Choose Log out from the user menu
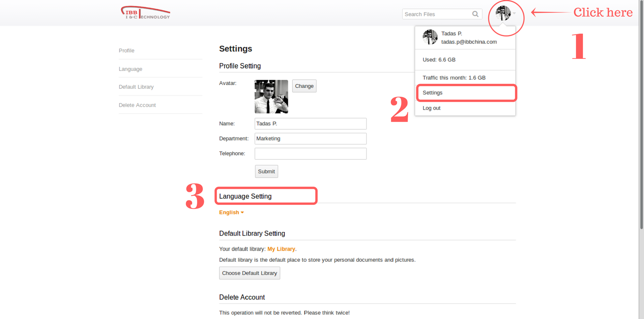The image size is (644, 319). click(x=466, y=108)
